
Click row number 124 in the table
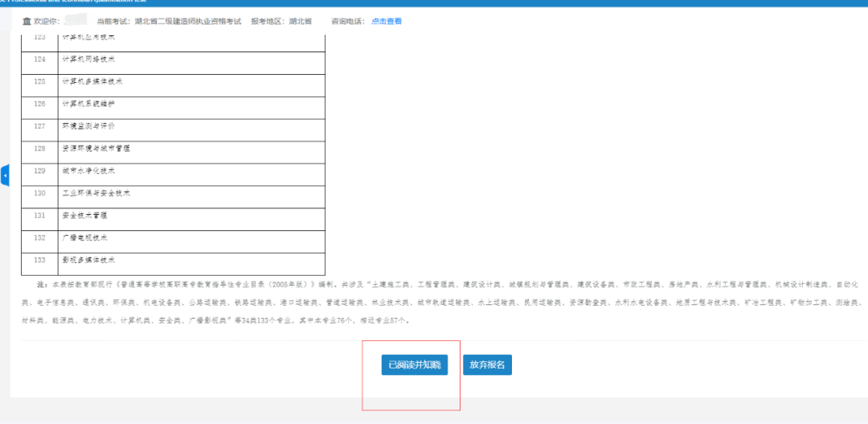[x=39, y=60]
